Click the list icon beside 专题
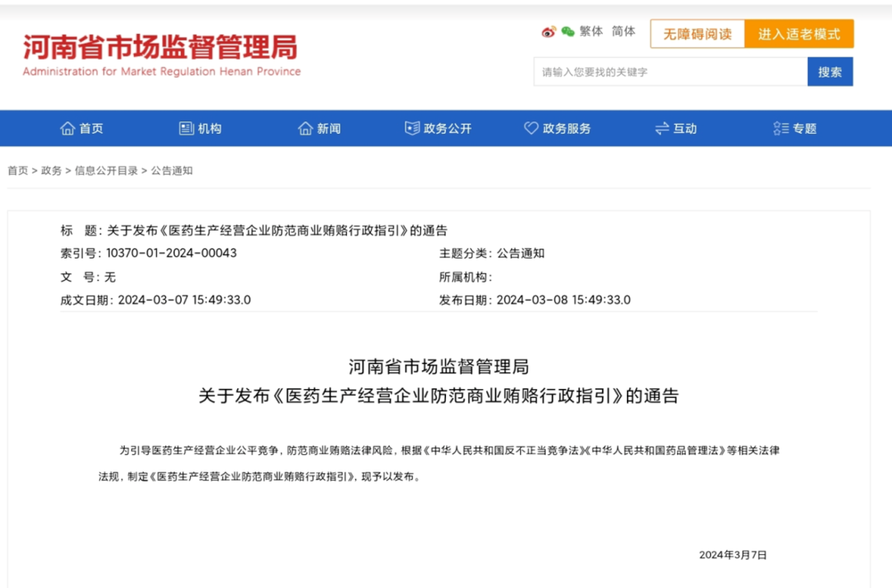Viewport: 892px width, 588px height. pos(781,129)
